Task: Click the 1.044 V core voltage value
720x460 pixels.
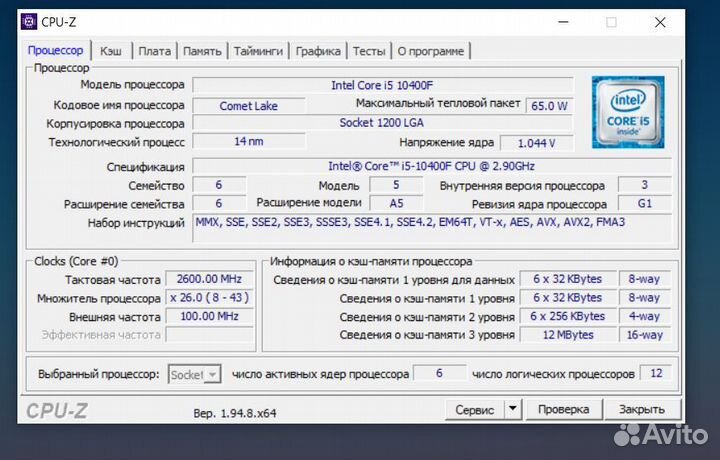Action: (536, 143)
